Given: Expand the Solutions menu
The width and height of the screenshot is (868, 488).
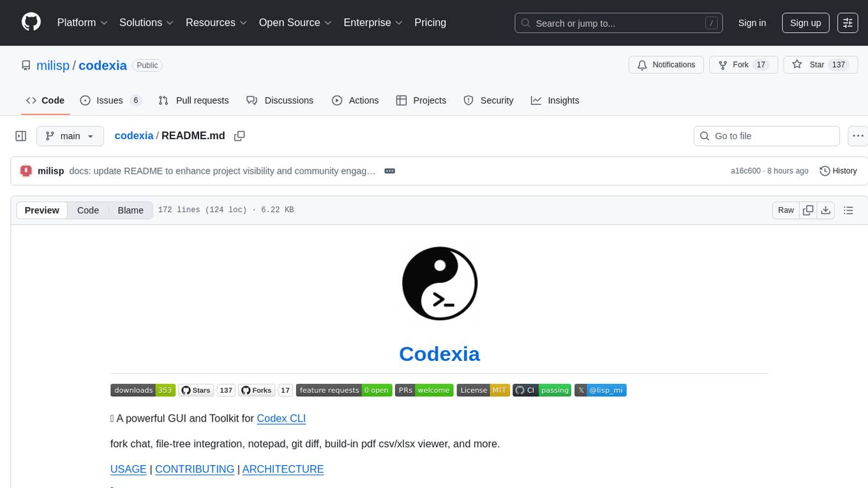Looking at the screenshot, I should [146, 22].
